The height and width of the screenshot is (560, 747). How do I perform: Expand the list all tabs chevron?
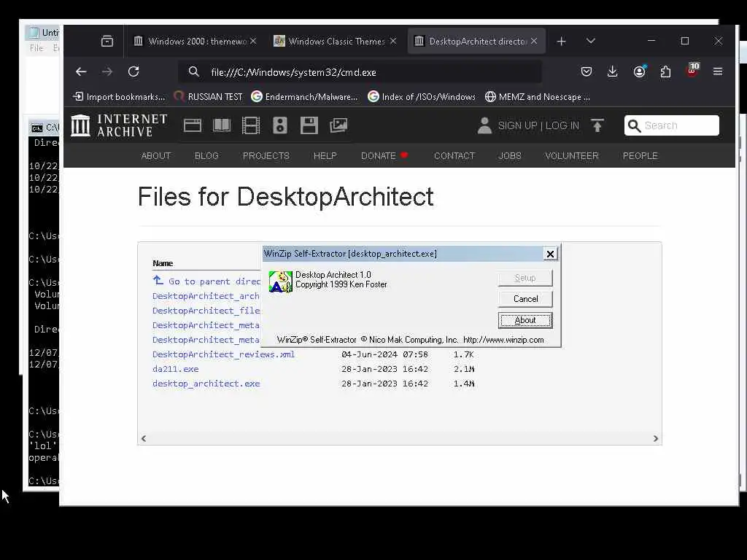[591, 42]
